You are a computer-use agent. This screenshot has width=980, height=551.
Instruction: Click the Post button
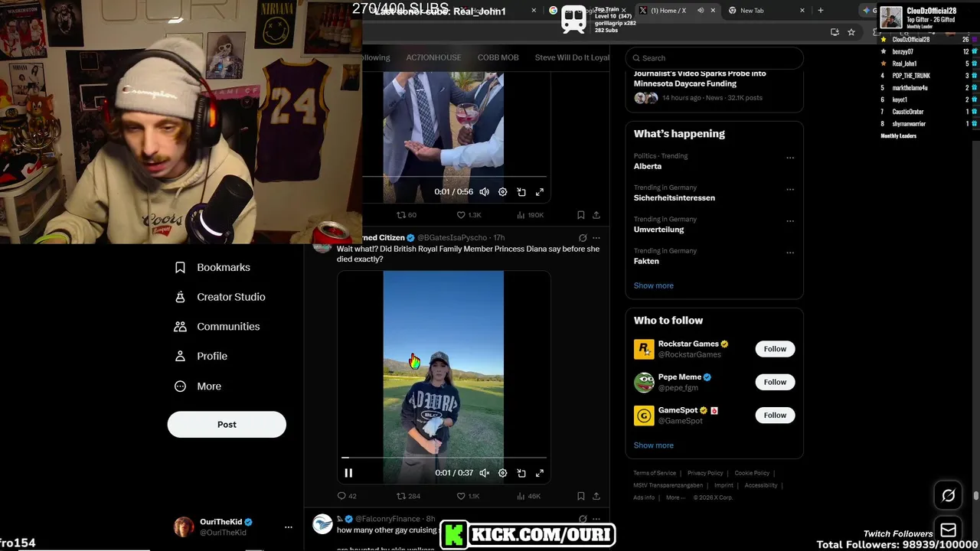(227, 425)
